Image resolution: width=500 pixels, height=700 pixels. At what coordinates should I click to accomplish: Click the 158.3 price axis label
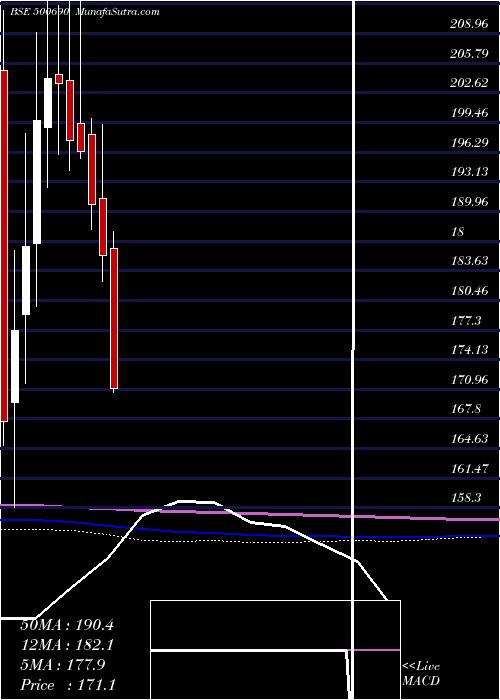[x=466, y=498]
